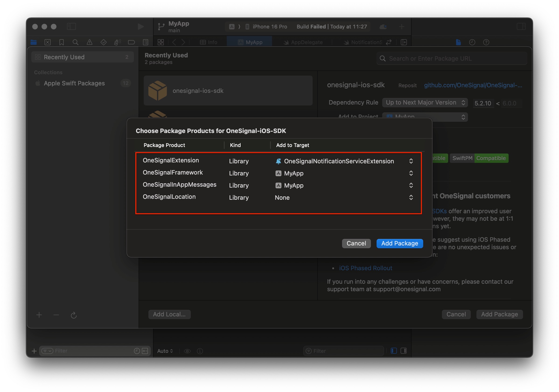Screen dimensions: 559x392
Task: Go forward with the right chevron
Action: click(183, 42)
